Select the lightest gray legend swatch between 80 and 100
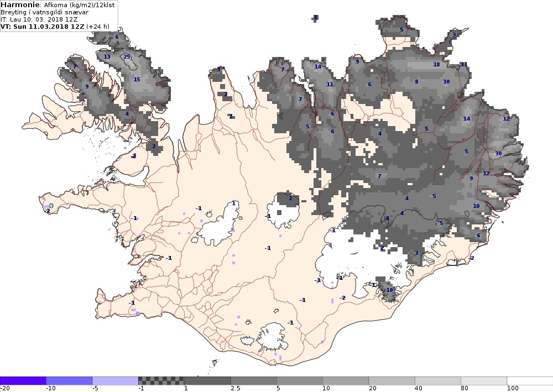The image size is (553, 392). click(x=484, y=381)
